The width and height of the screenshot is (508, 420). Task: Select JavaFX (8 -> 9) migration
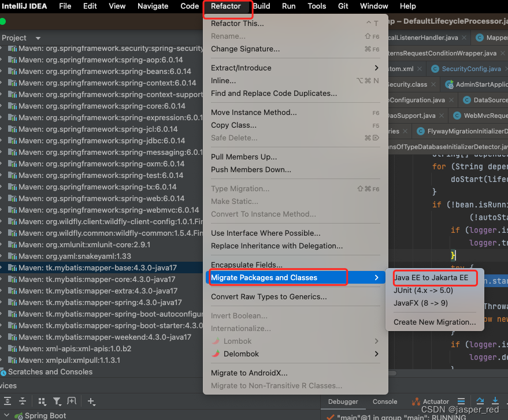(435, 303)
